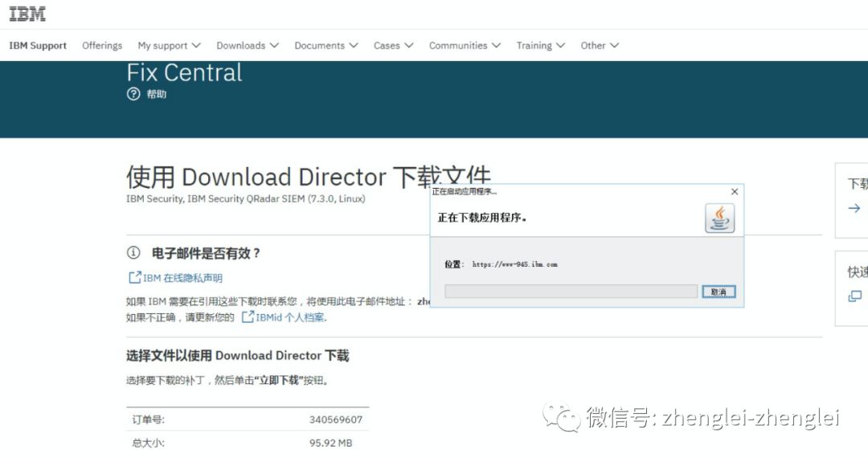Expand the Training menu
Image resolution: width=868 pixels, height=458 pixels.
(540, 45)
